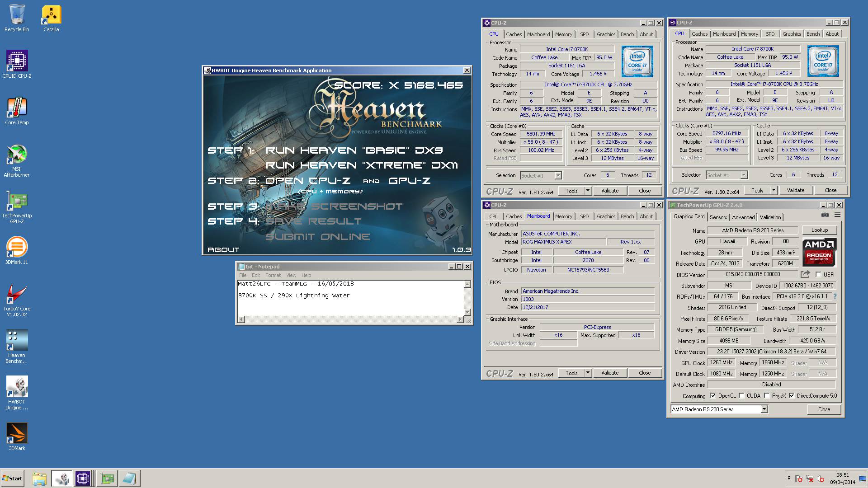Switch to SPD tab in Mainboard CPU-Z
The width and height of the screenshot is (868, 488).
click(x=584, y=216)
